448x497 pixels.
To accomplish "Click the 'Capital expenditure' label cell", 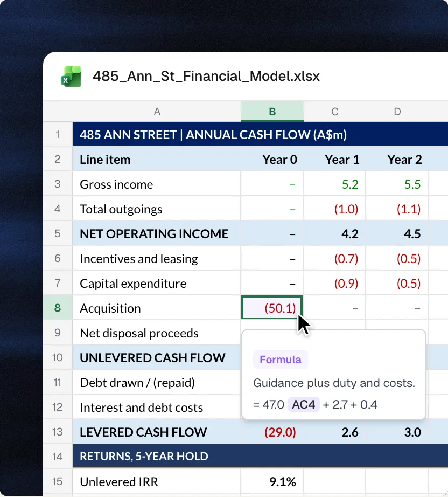I will 157,283.
